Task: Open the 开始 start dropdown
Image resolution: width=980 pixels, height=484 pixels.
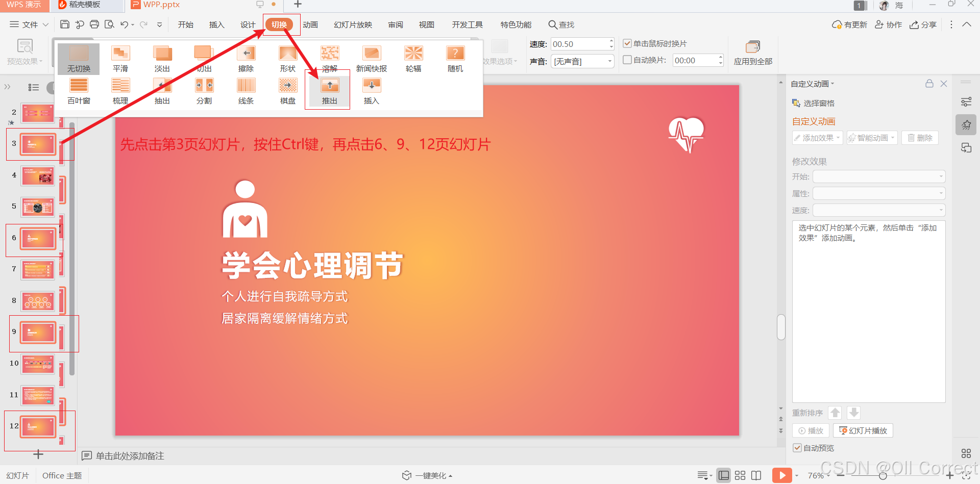Action: click(879, 176)
